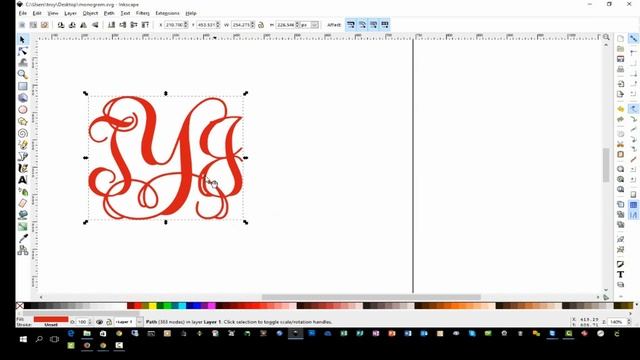Click the taskbar search icon

[39, 339]
